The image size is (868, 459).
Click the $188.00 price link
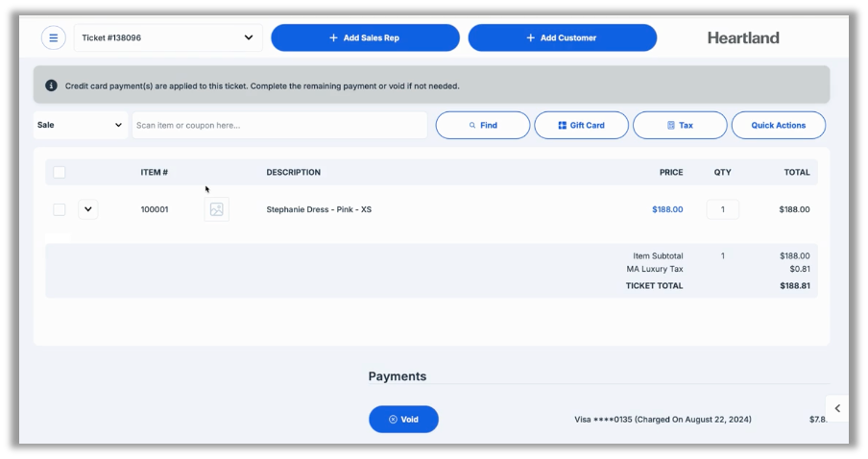667,209
